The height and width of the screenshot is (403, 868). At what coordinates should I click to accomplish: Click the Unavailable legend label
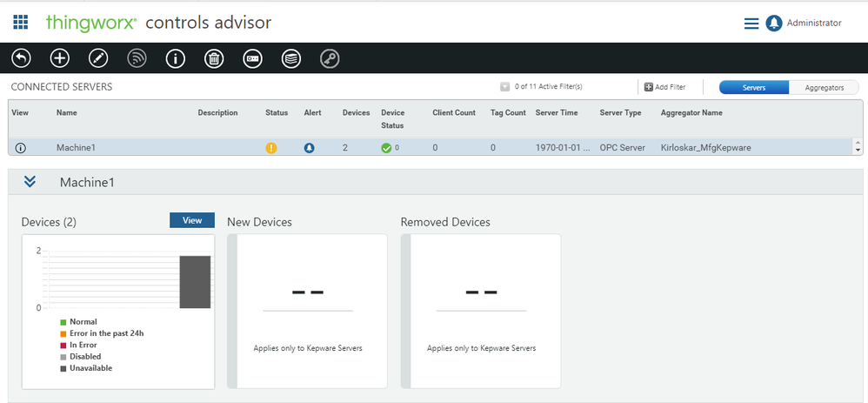[90, 368]
